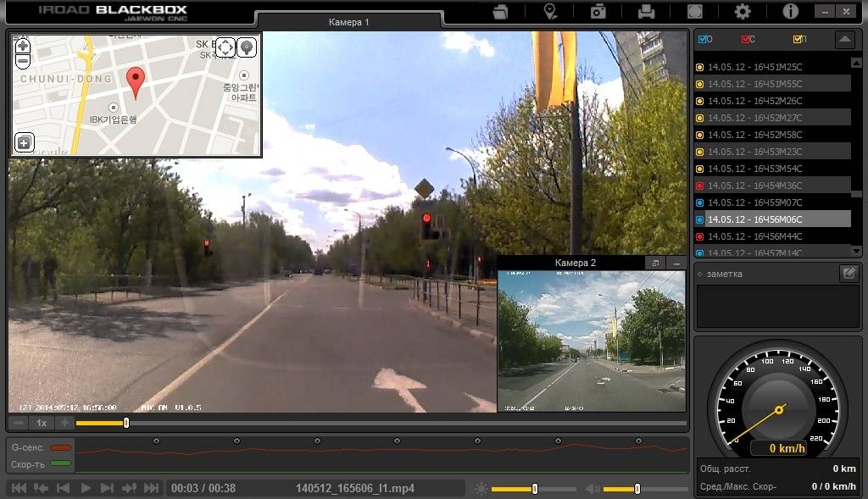Minimize the Камера 2 preview panel
Screen dimensions: 868x499
click(x=676, y=263)
